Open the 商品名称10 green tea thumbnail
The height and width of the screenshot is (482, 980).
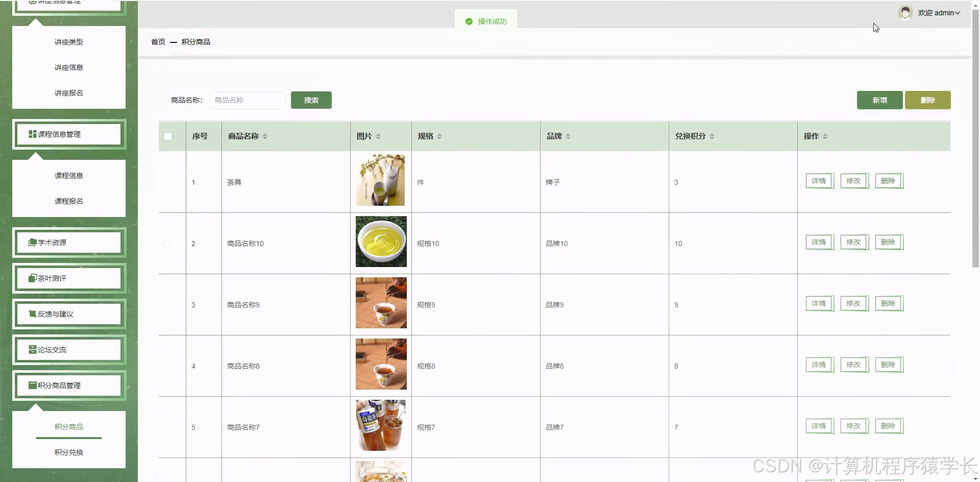pos(381,242)
